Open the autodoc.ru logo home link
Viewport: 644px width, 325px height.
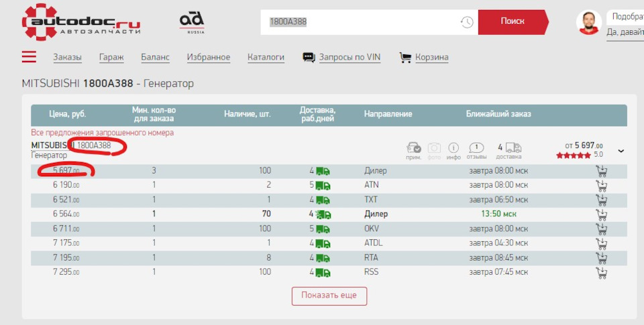click(81, 21)
